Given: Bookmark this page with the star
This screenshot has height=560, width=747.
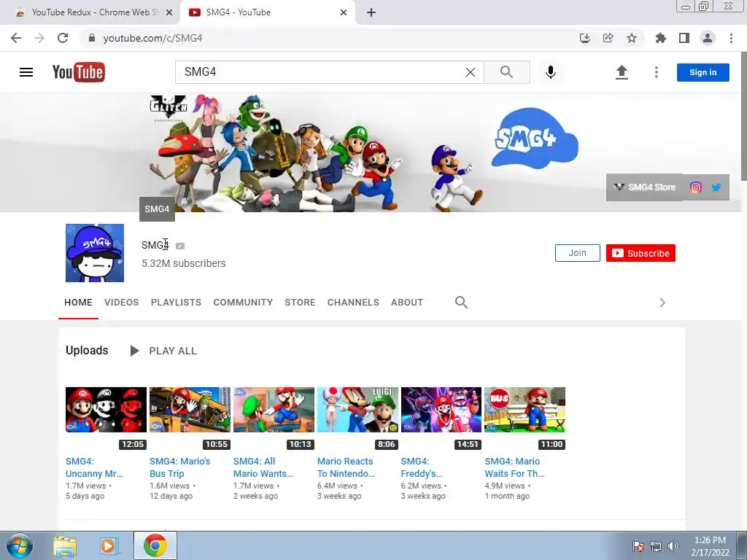Looking at the screenshot, I should click(x=632, y=38).
